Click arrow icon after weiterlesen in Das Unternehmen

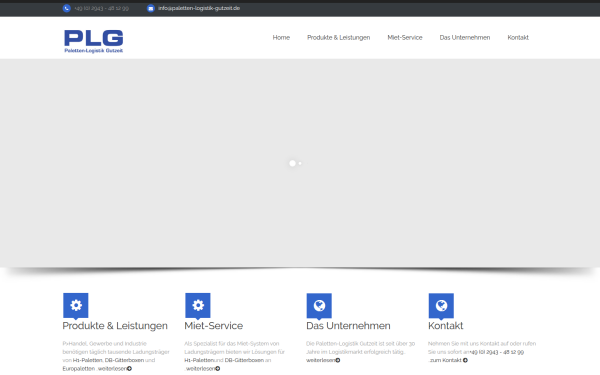[338, 360]
